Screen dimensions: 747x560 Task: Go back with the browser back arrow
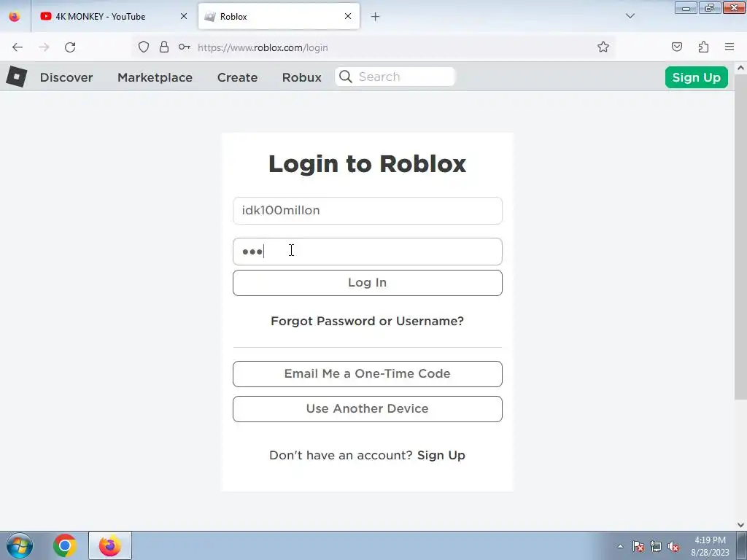coord(18,47)
